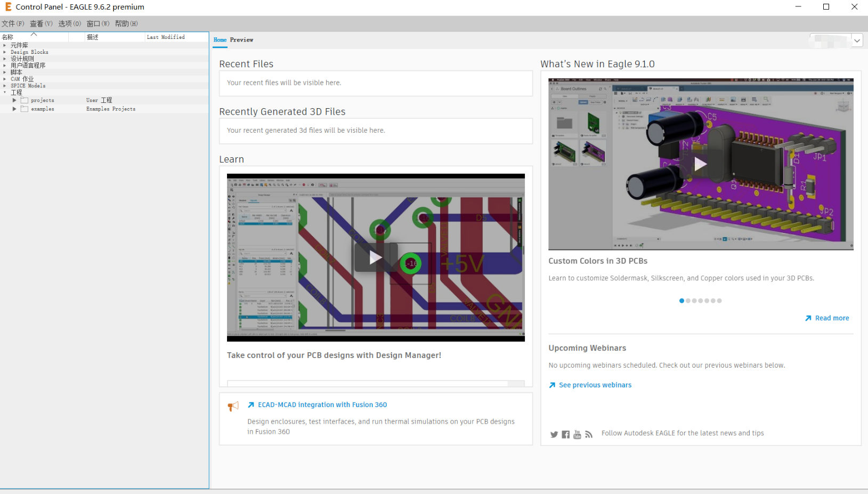
Task: Expand the 元件库 tree node
Action: point(4,45)
